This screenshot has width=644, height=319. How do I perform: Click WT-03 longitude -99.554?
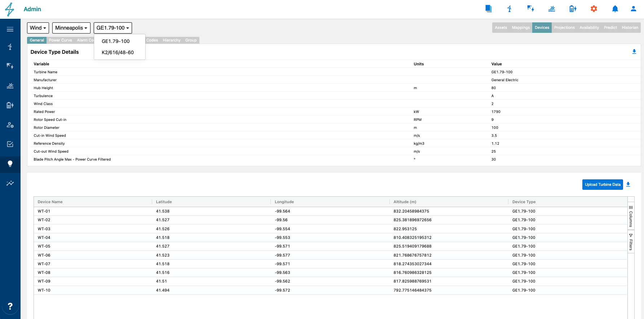(282, 229)
